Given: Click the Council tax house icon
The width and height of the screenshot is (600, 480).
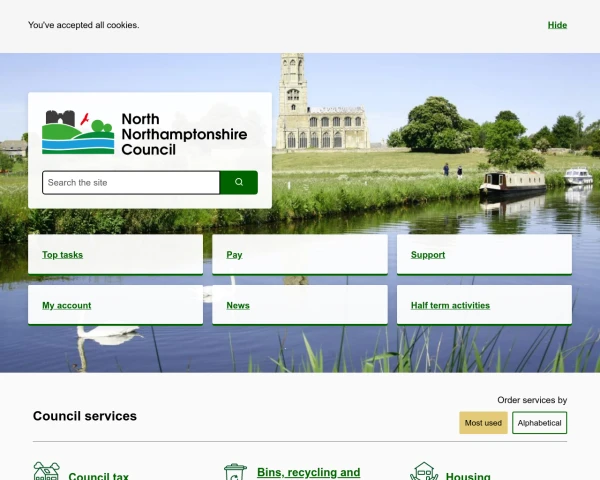Looking at the screenshot, I should click(x=46, y=471).
